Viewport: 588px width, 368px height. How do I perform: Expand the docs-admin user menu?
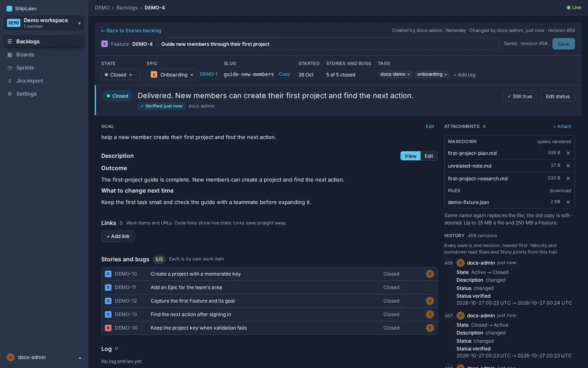point(44,357)
